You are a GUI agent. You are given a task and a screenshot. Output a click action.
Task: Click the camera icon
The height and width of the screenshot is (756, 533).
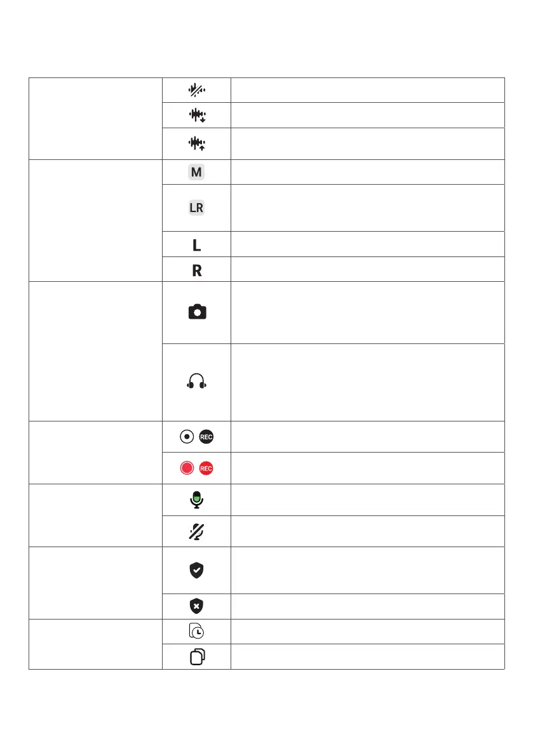(196, 312)
